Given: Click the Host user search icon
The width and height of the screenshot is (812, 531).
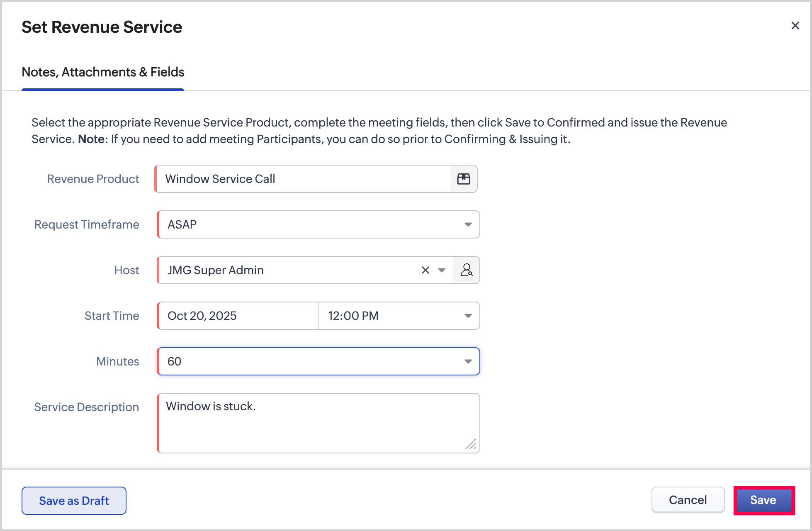Looking at the screenshot, I should tap(466, 270).
